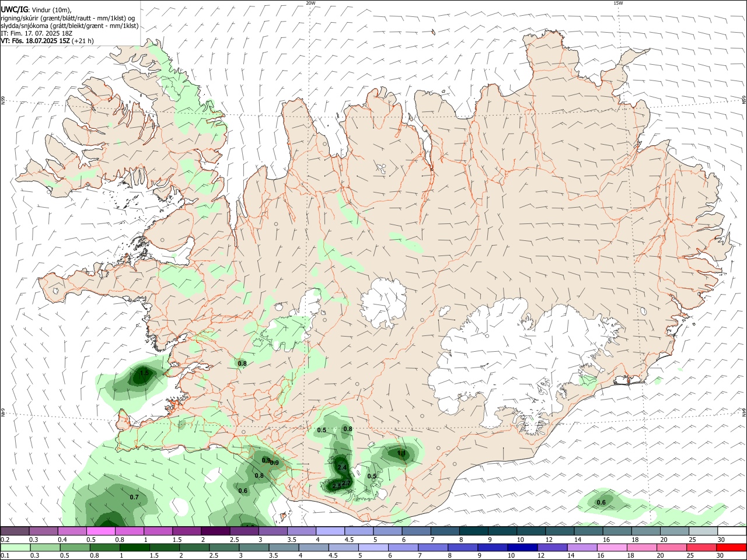Click the '0.6' value offshore in the southeast

tap(601, 502)
